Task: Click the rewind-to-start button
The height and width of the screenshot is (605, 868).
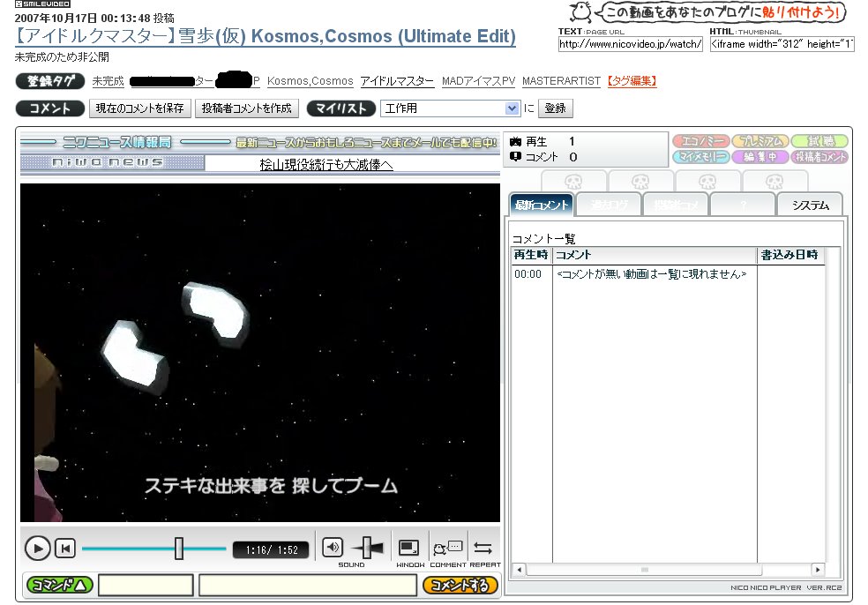Action: tap(65, 549)
